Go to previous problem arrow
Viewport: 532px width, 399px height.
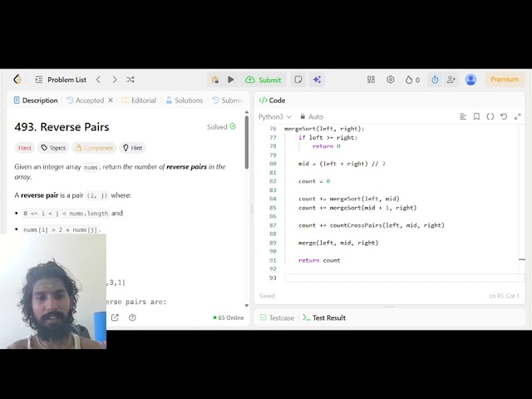(x=98, y=80)
